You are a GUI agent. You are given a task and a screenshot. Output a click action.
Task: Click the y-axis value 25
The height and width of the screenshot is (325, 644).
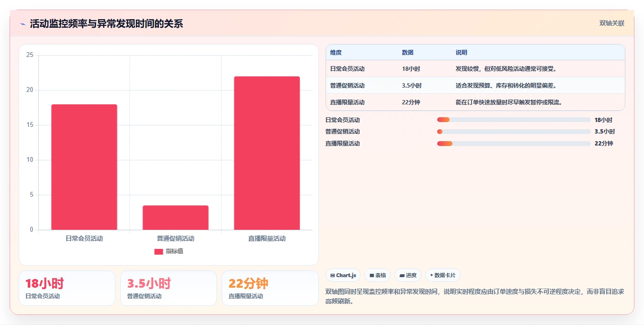coord(30,55)
